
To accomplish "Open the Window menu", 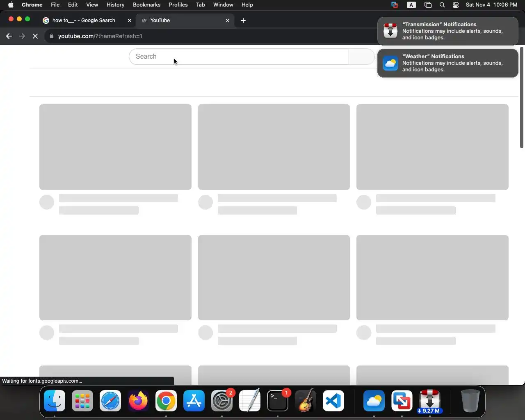I will pos(224,5).
